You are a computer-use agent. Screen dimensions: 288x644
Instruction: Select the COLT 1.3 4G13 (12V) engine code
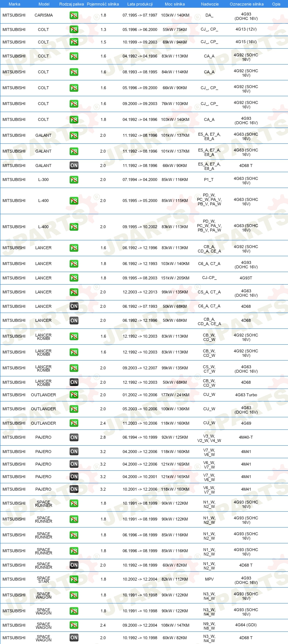click(246, 29)
